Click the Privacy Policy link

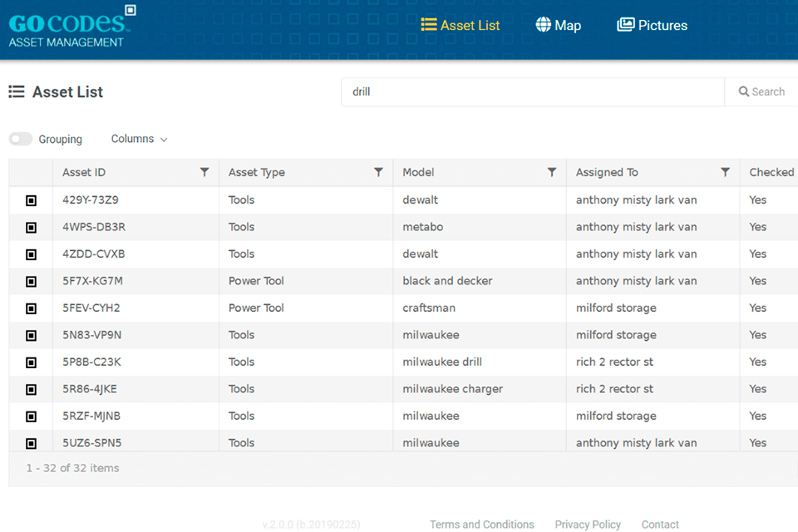588,525
